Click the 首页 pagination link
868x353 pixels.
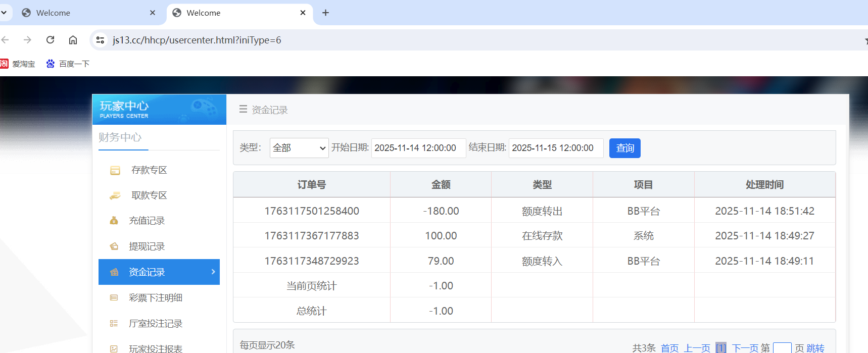point(670,348)
